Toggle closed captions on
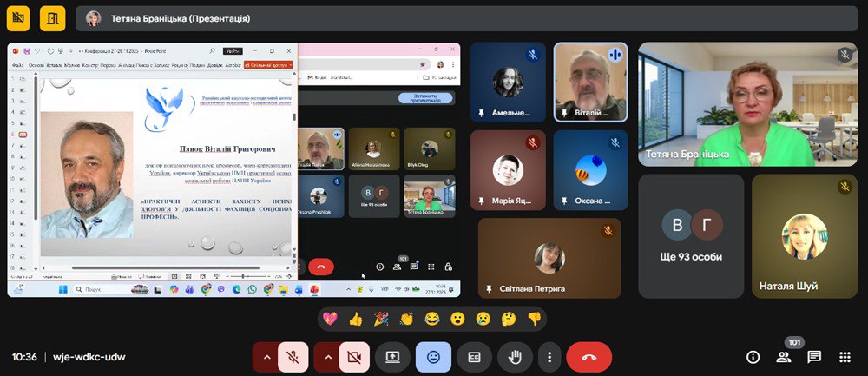Image resolution: width=868 pixels, height=376 pixels. (x=474, y=357)
